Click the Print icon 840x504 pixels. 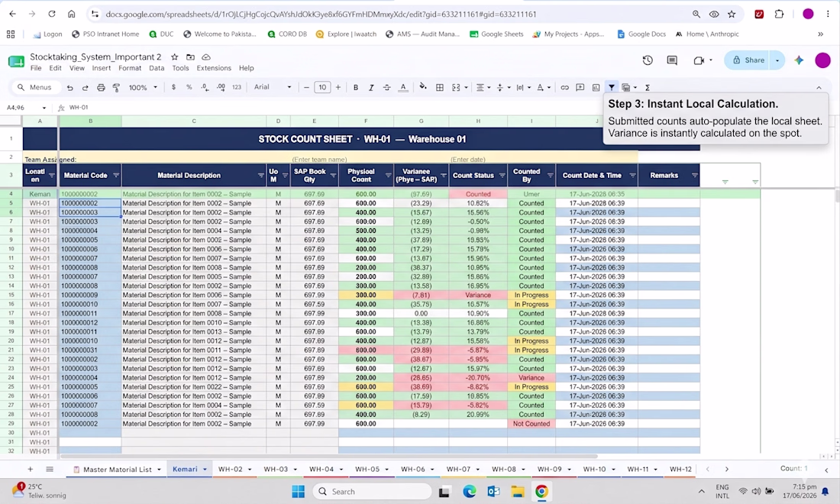101,87
